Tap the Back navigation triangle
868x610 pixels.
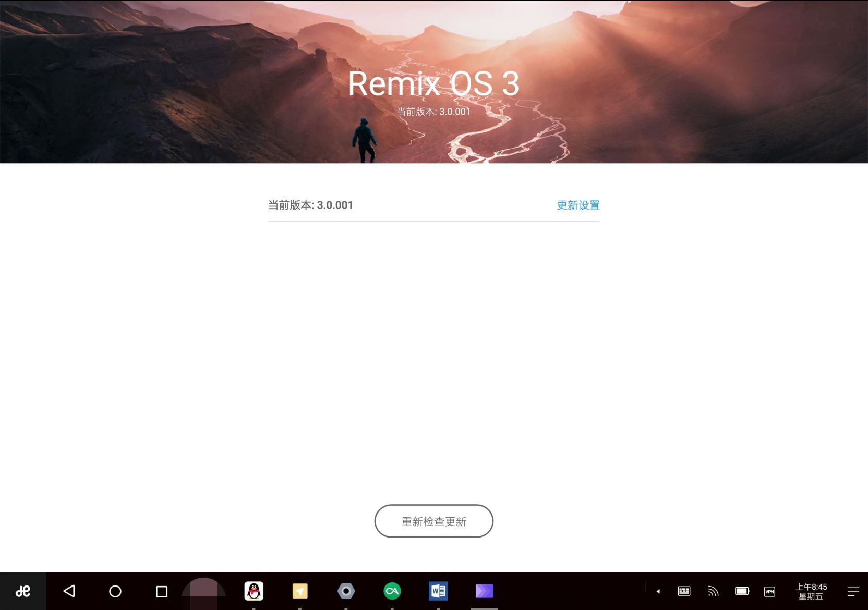[x=69, y=591]
